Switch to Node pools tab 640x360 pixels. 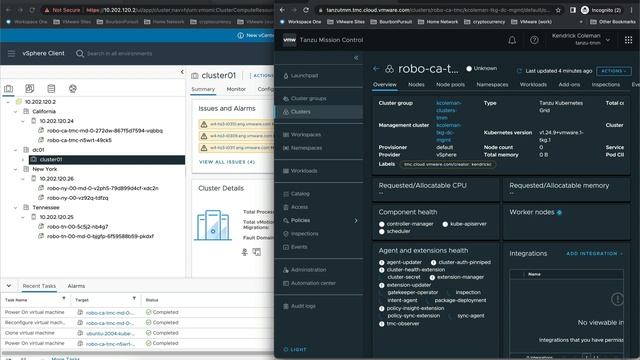pyautogui.click(x=450, y=84)
